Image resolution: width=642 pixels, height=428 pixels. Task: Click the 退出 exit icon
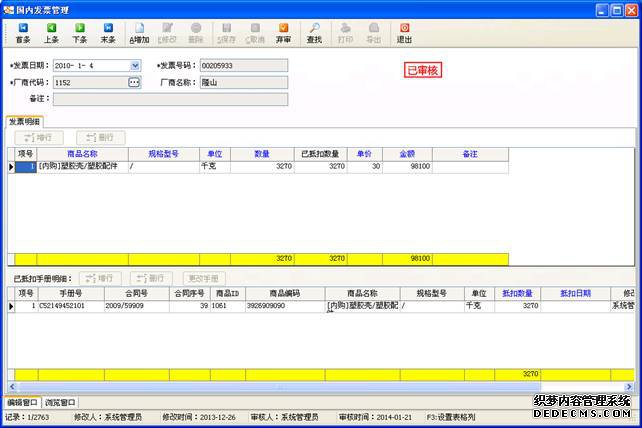tap(404, 33)
